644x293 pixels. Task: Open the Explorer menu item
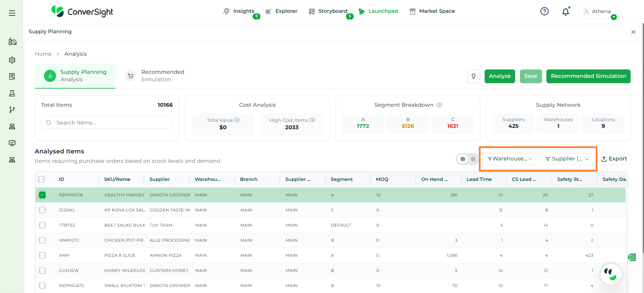281,11
